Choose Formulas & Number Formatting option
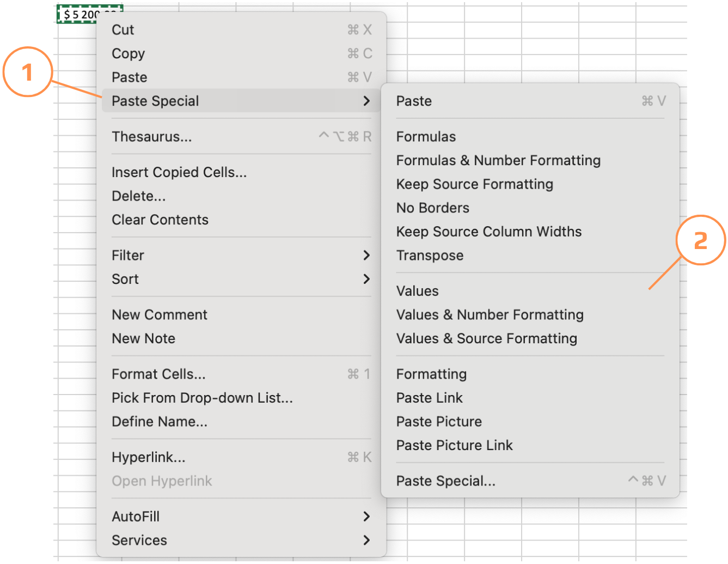This screenshot has height=564, width=728. point(498,160)
